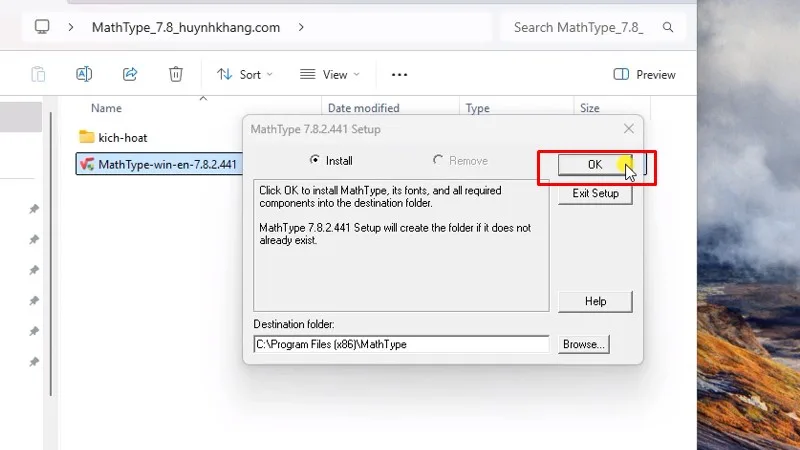Open Help in the MathType Setup dialog
Viewport: 800px width, 450px height.
595,301
